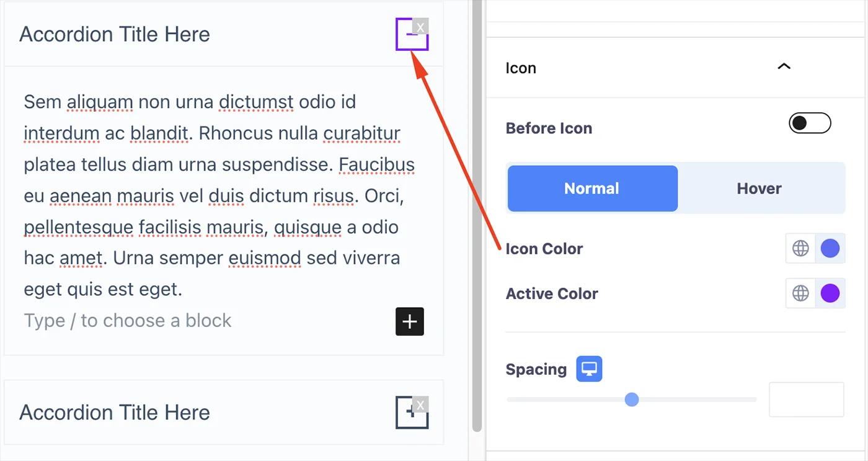The height and width of the screenshot is (461, 868).
Task: Click the Type / to choose a block placeholder
Action: pyautogui.click(x=127, y=320)
